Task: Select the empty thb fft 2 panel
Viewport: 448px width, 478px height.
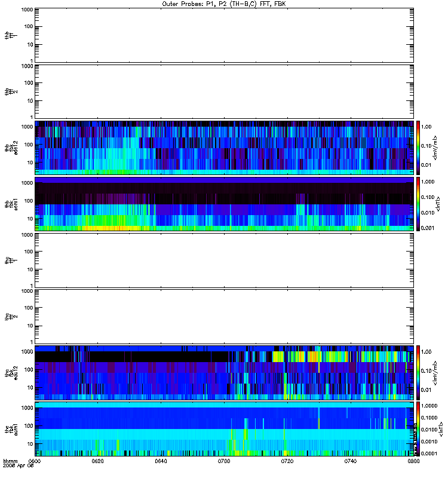Action: (x=224, y=92)
